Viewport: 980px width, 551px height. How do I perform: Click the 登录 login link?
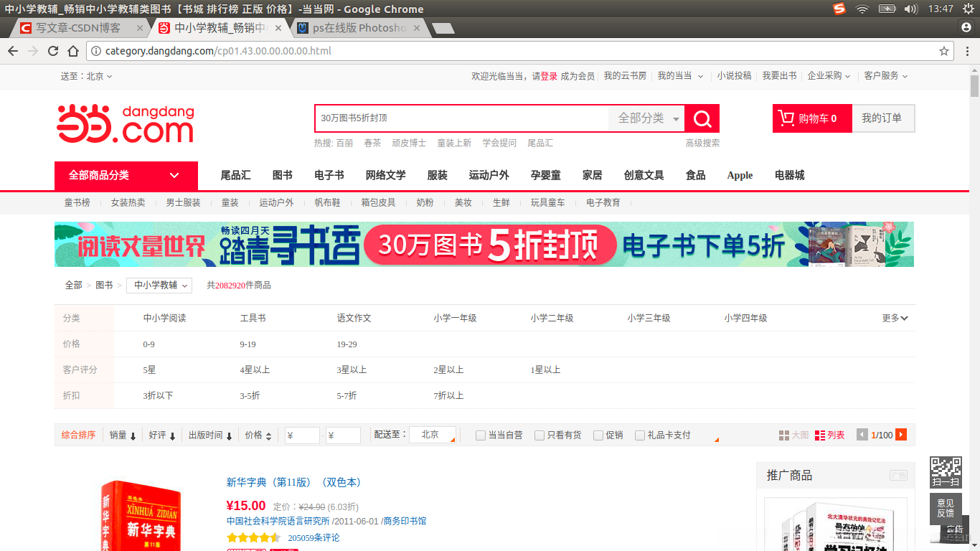549,76
